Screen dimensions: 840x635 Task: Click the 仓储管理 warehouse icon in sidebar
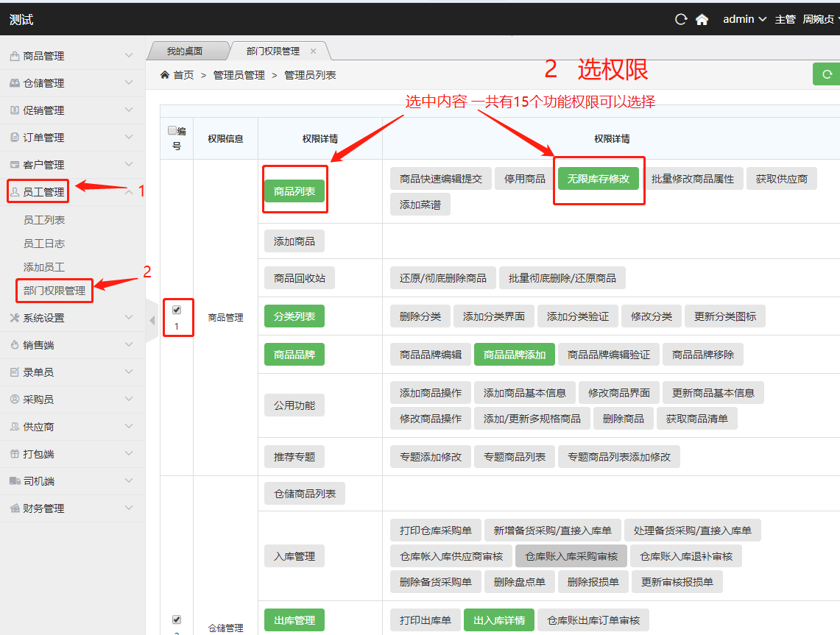point(14,83)
